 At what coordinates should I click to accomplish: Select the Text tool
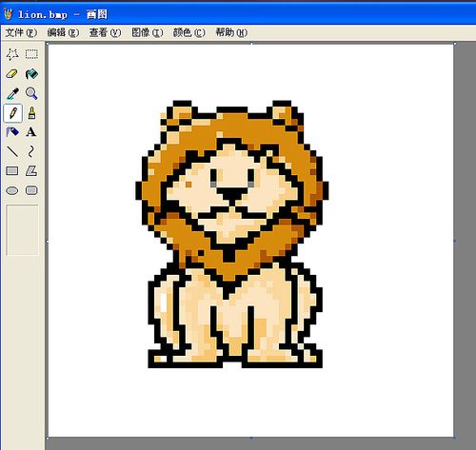click(31, 132)
